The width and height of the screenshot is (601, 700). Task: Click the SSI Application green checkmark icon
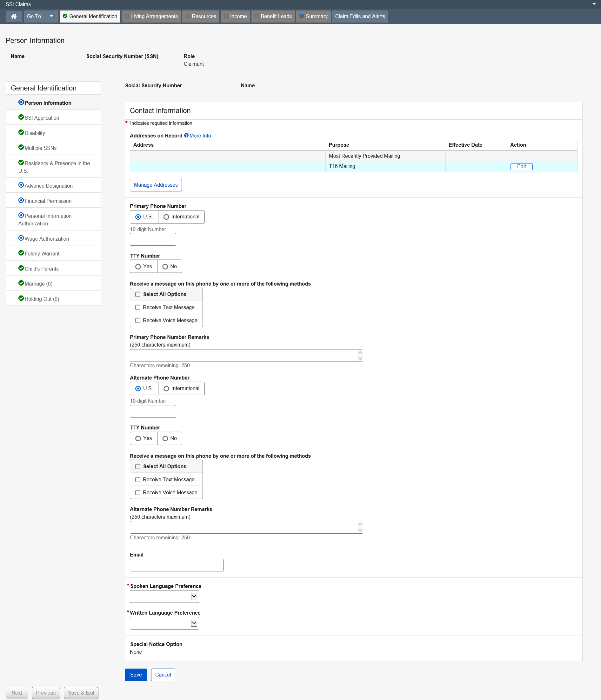pos(21,117)
